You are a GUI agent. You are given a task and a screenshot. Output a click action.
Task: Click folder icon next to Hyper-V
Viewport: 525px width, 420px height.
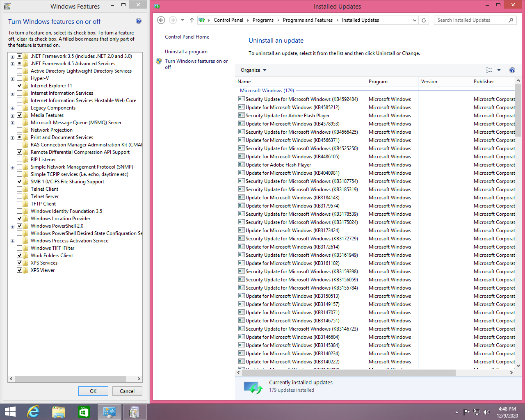(x=26, y=78)
